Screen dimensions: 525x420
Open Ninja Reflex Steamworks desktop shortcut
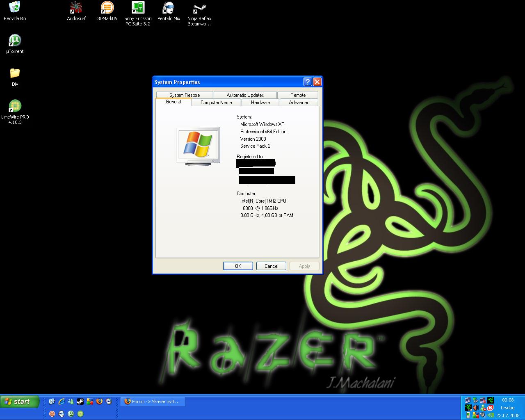(199, 14)
